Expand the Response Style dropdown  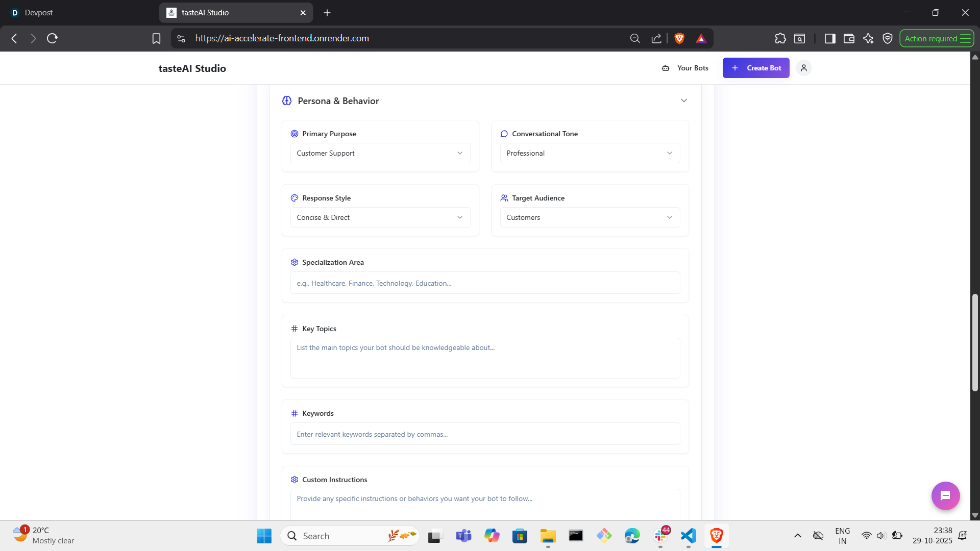pyautogui.click(x=380, y=217)
